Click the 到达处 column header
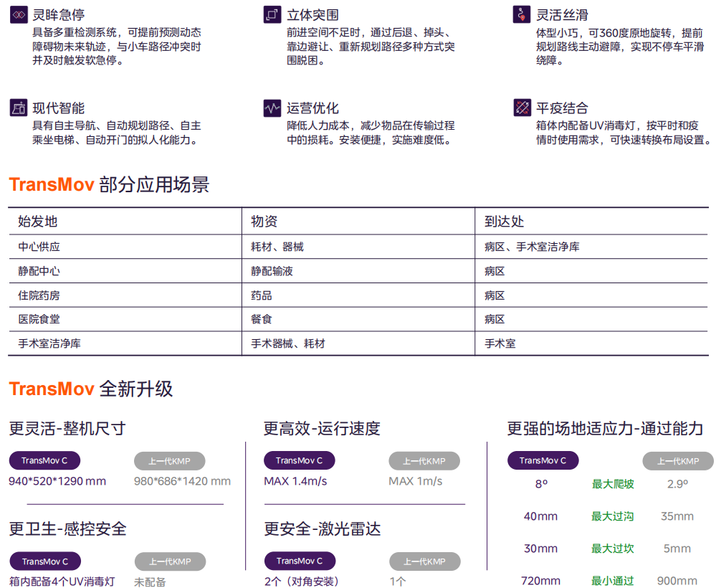The image size is (721, 588). 504,222
